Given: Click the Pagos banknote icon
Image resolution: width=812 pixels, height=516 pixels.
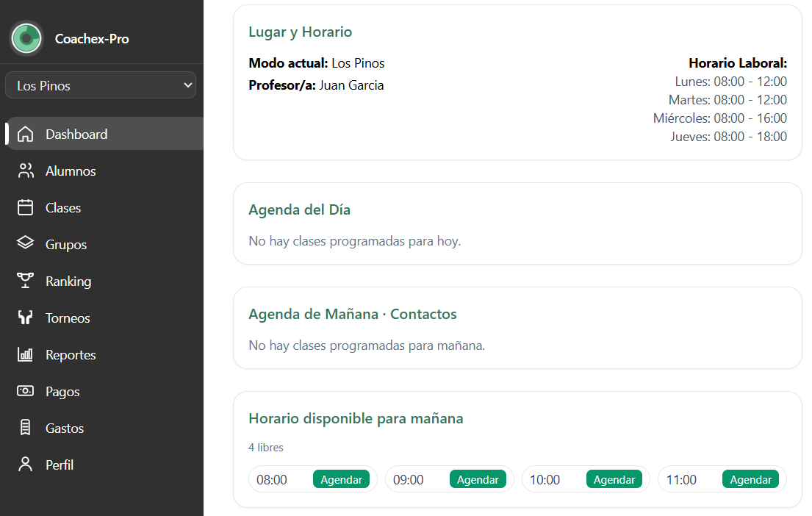Looking at the screenshot, I should [26, 391].
